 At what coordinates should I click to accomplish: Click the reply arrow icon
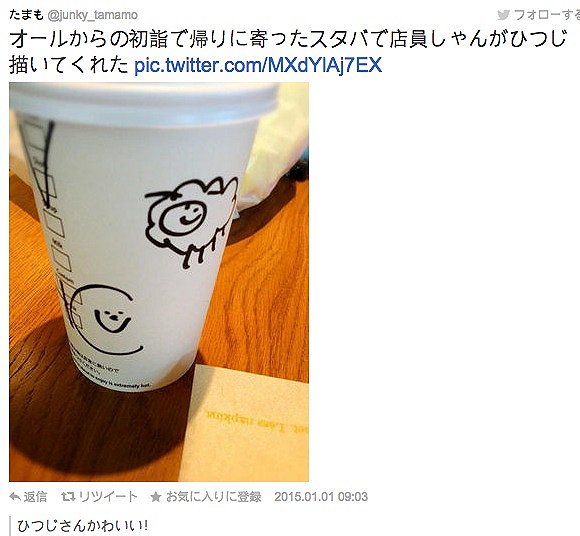point(15,496)
